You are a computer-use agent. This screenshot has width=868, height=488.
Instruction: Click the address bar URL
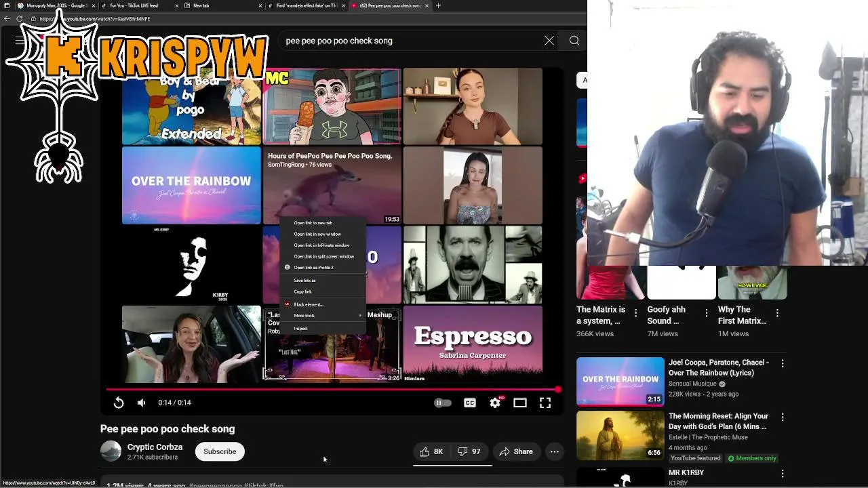[95, 19]
